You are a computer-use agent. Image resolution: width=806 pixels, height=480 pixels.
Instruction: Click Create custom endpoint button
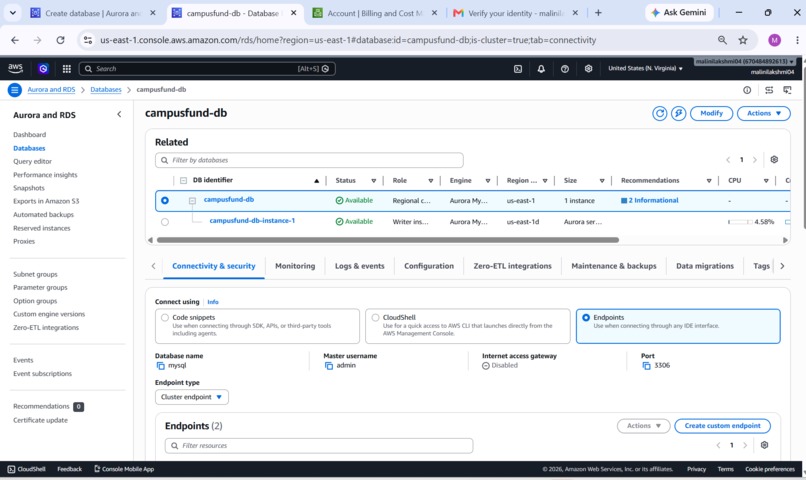pyautogui.click(x=722, y=426)
